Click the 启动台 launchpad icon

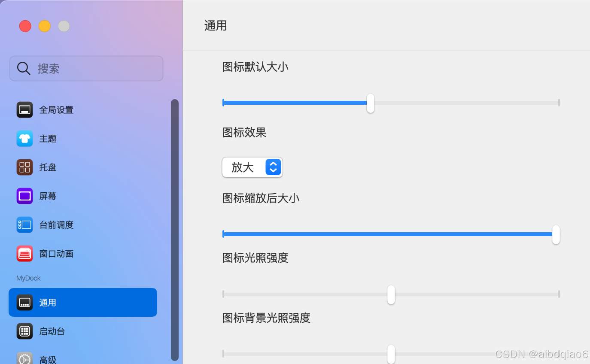(24, 331)
